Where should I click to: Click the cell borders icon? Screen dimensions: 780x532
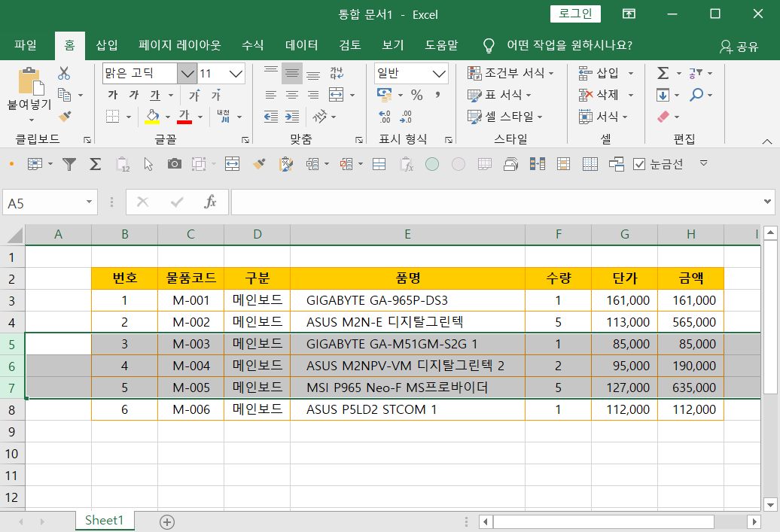pos(113,117)
